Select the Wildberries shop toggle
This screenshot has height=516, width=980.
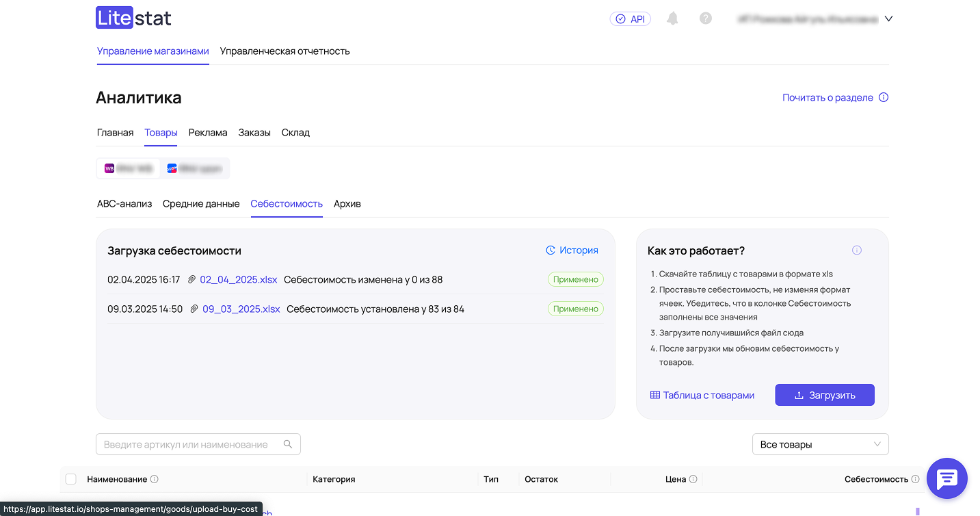129,168
